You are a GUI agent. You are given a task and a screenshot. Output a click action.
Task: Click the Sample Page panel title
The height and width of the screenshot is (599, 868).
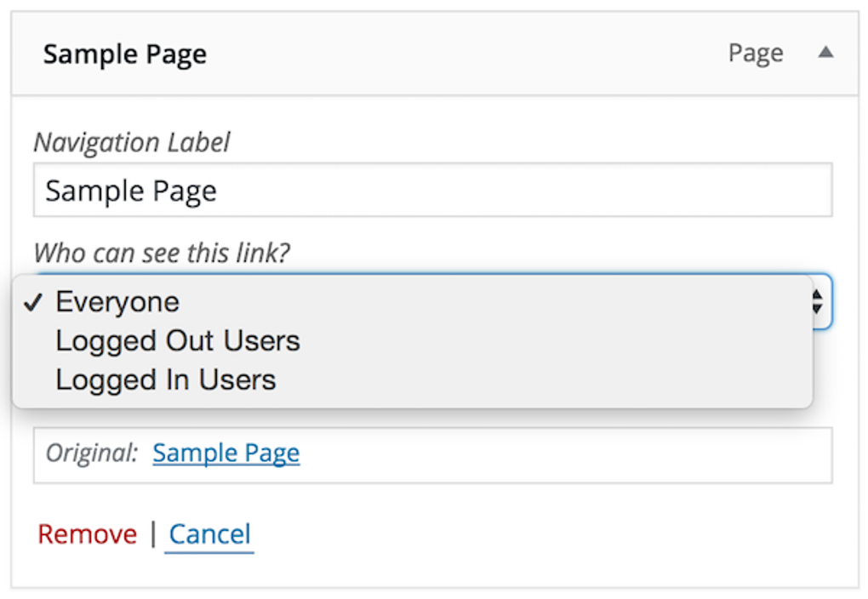[124, 54]
